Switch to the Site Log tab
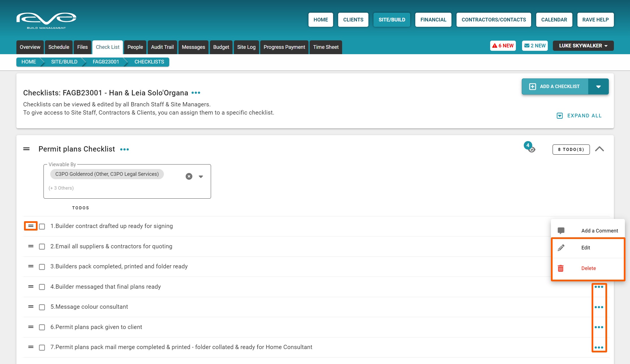Image resolution: width=630 pixels, height=364 pixels. point(246,47)
